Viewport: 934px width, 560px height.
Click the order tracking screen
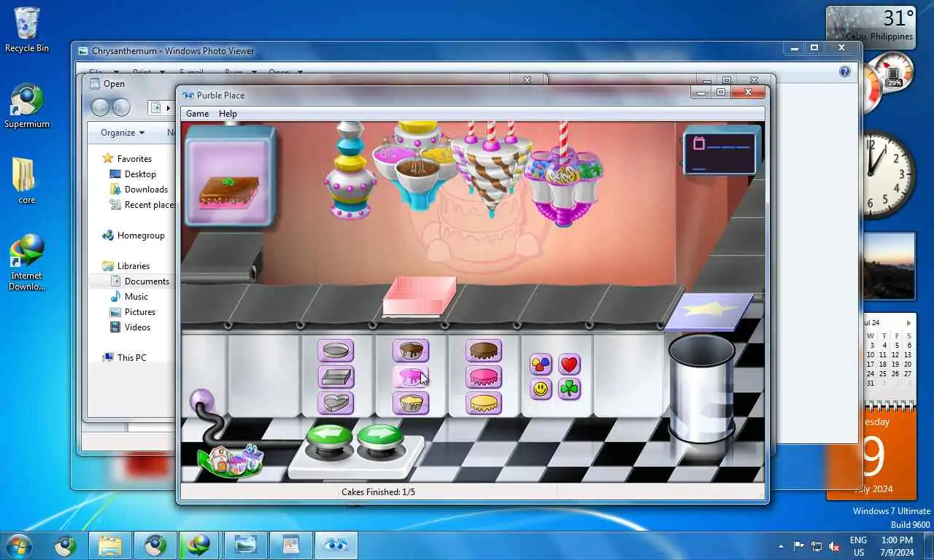719,152
